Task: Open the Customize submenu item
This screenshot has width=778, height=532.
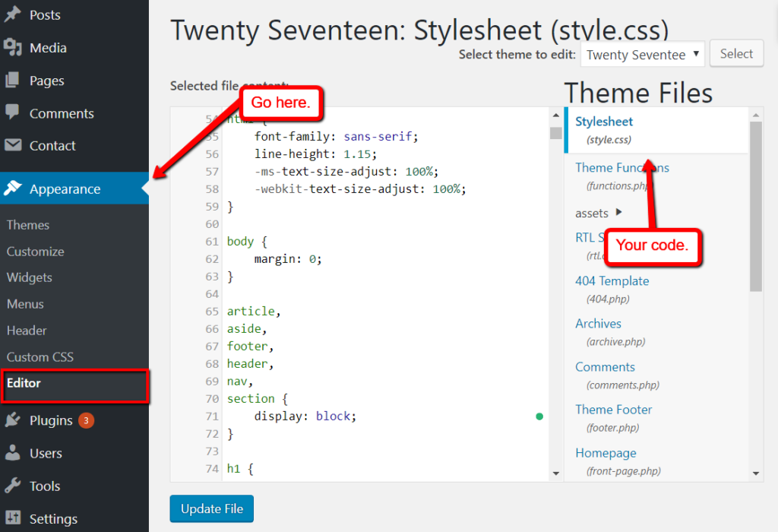Action: click(x=35, y=252)
